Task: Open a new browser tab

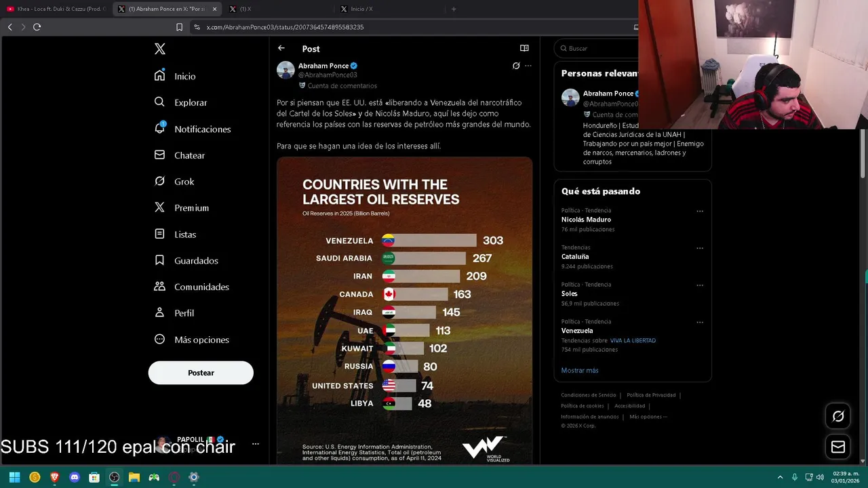Action: click(x=454, y=9)
